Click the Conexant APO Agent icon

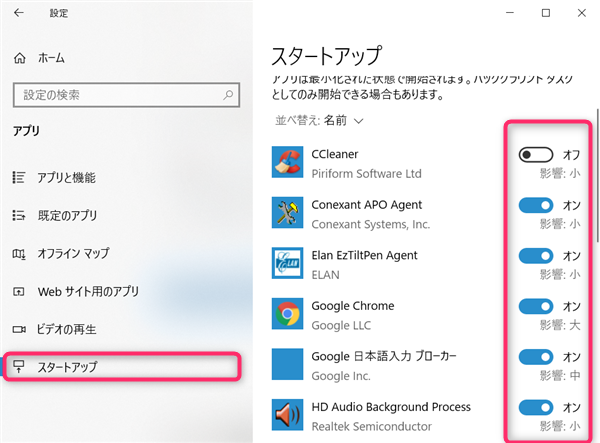pos(287,212)
